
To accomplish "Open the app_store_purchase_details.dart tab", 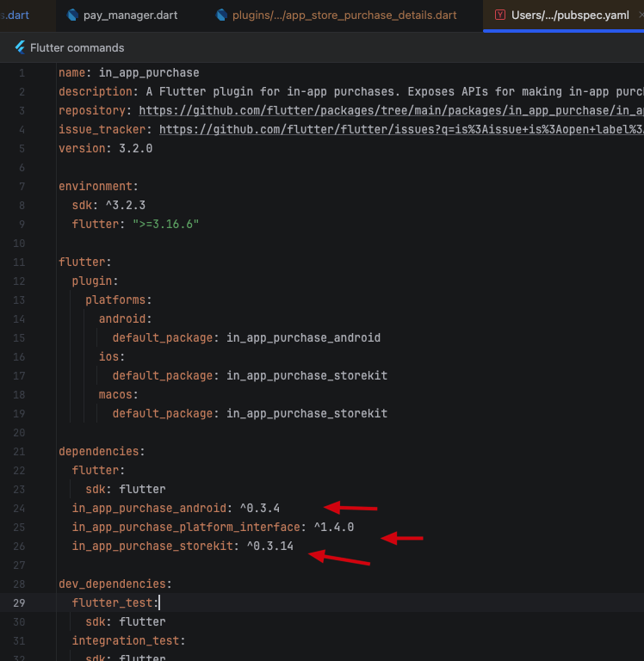I will click(336, 15).
